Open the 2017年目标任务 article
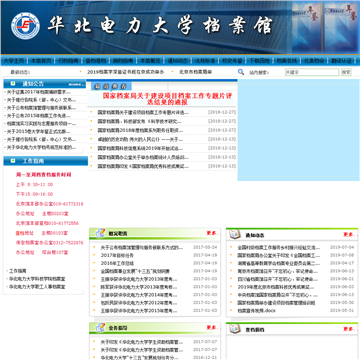Screen dimensions: 360x360 point(117,255)
